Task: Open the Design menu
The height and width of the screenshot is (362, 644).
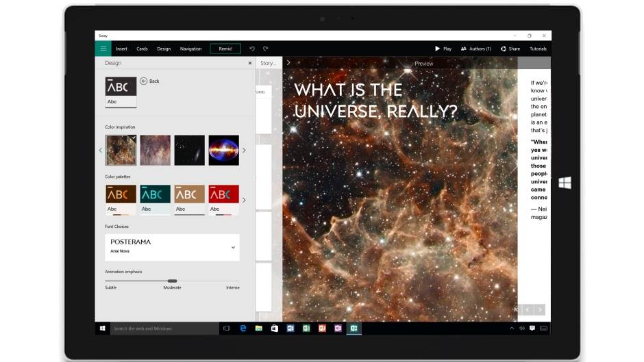Action: point(164,49)
